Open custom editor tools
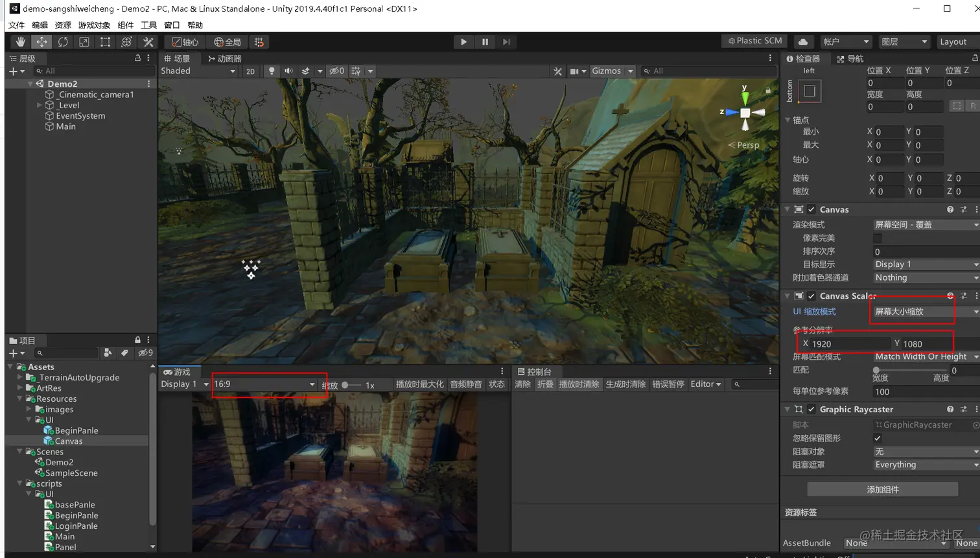The height and width of the screenshot is (558, 980). point(148,42)
